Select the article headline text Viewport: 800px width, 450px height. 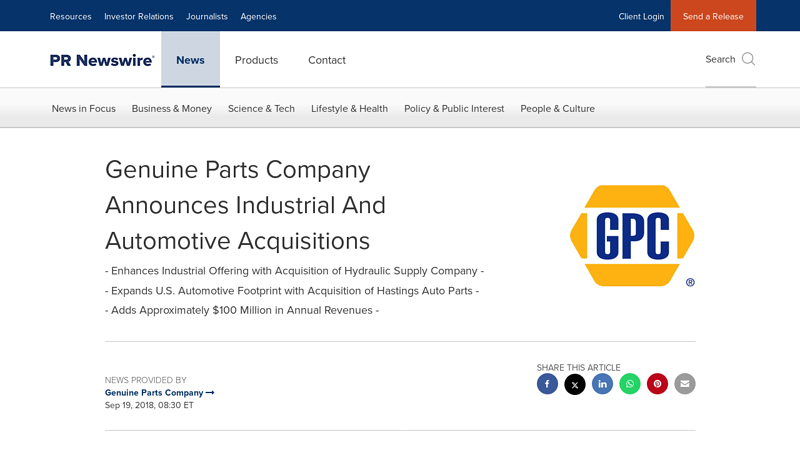click(x=245, y=205)
